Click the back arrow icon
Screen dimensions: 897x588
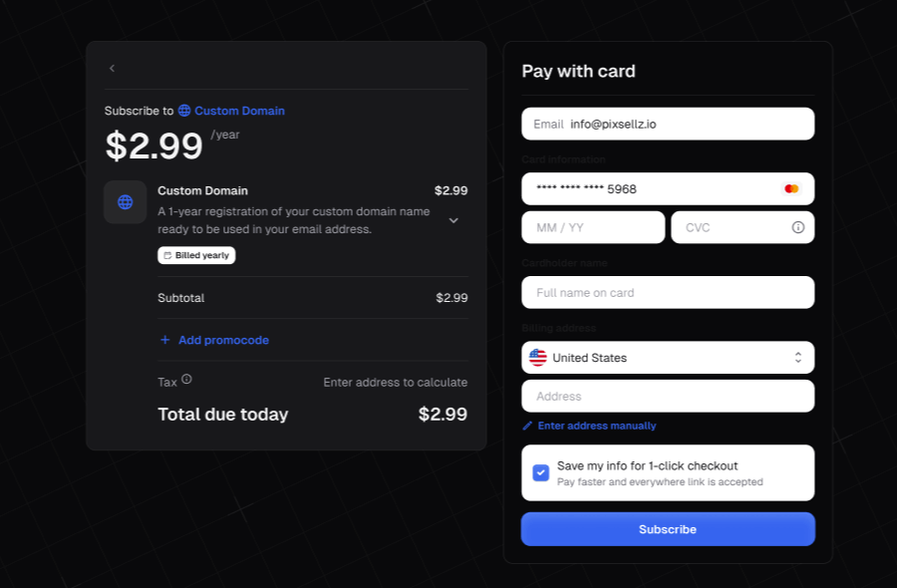(x=112, y=68)
